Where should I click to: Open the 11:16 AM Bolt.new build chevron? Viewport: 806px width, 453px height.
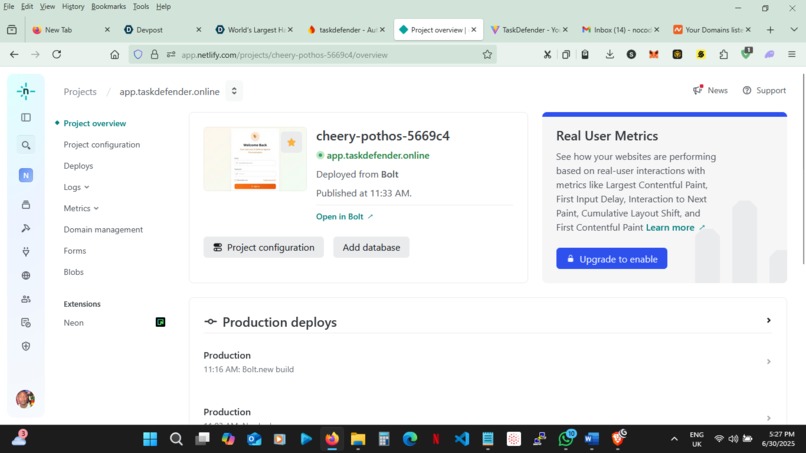point(768,361)
